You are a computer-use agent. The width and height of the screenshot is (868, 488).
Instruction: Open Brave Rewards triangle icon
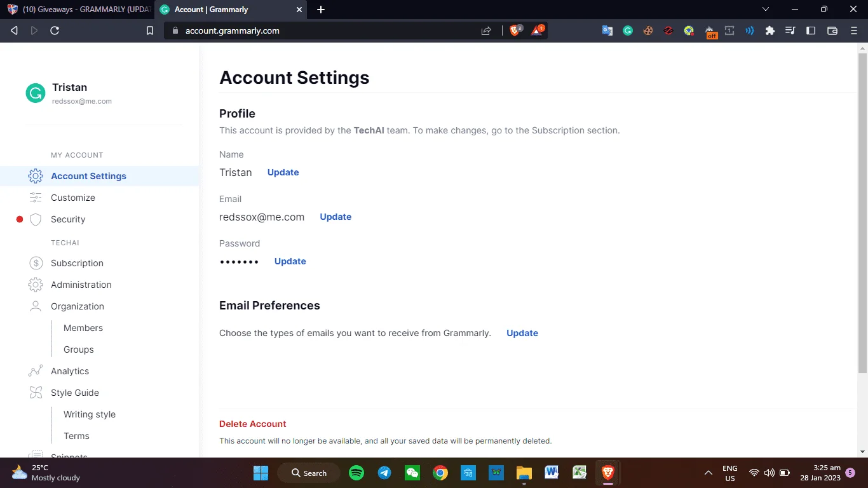point(537,30)
